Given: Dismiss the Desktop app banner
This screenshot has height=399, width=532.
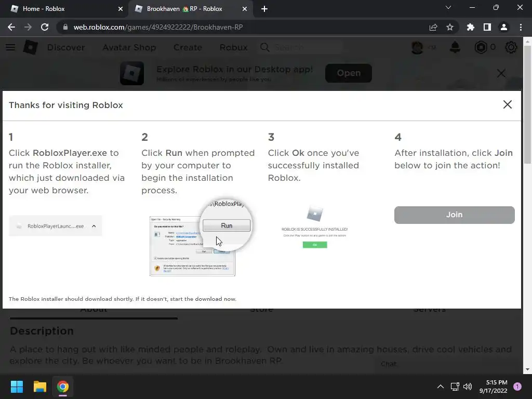Looking at the screenshot, I should tap(501, 73).
